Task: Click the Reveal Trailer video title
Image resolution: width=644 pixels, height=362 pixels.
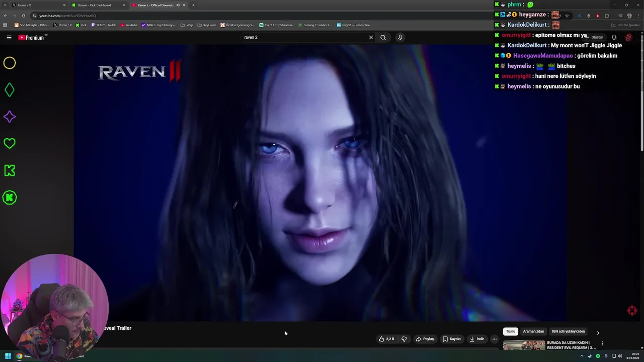Action: click(117, 328)
